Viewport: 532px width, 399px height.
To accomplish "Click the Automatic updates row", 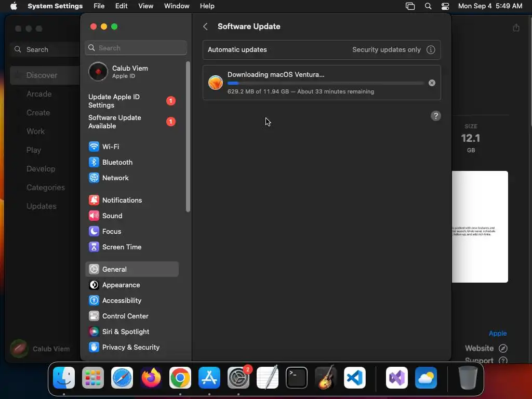I will (322, 49).
